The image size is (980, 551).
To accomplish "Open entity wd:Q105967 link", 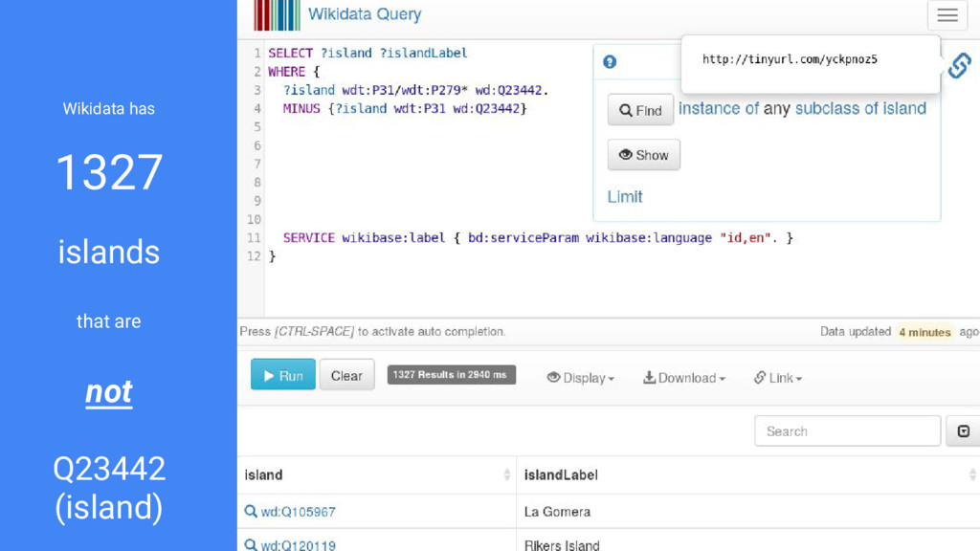I will pyautogui.click(x=299, y=512).
